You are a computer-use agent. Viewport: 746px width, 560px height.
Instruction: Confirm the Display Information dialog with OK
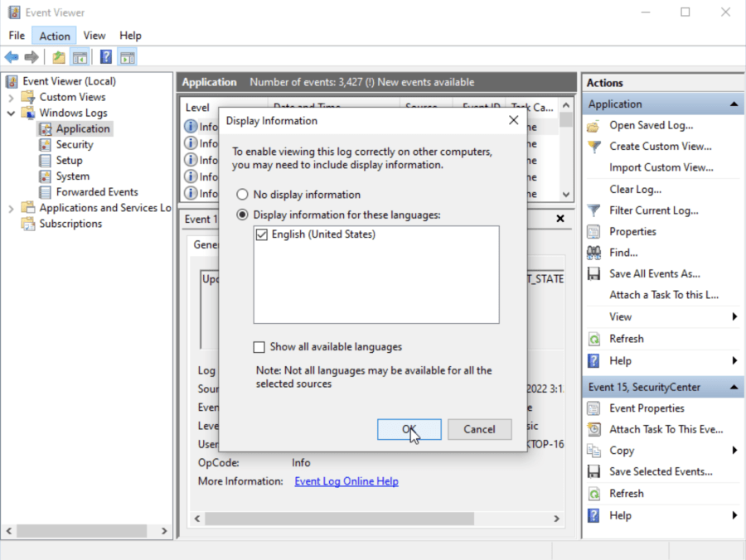(409, 429)
